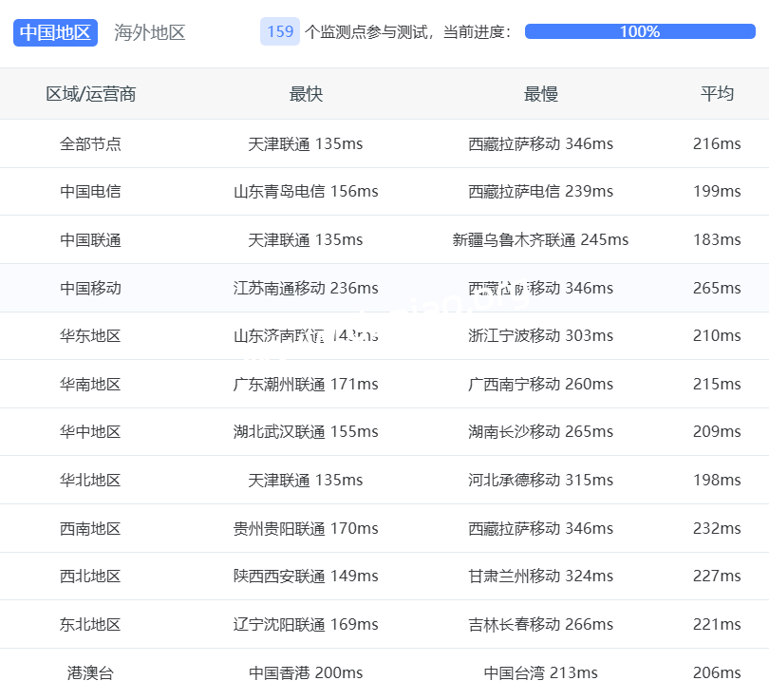769x700 pixels.
Task: Click the 159 monitoring points badge
Action: pos(280,31)
